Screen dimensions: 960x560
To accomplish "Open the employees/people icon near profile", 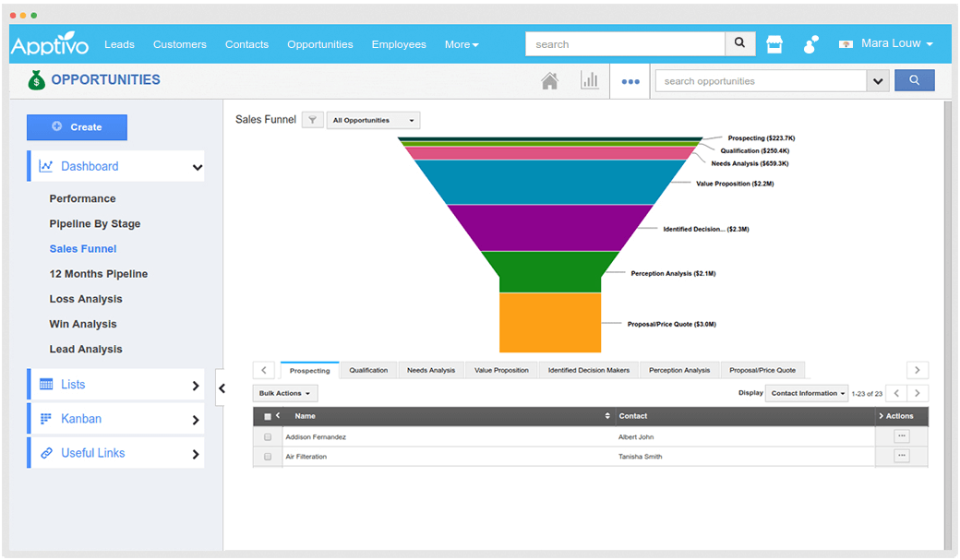I will (x=810, y=43).
